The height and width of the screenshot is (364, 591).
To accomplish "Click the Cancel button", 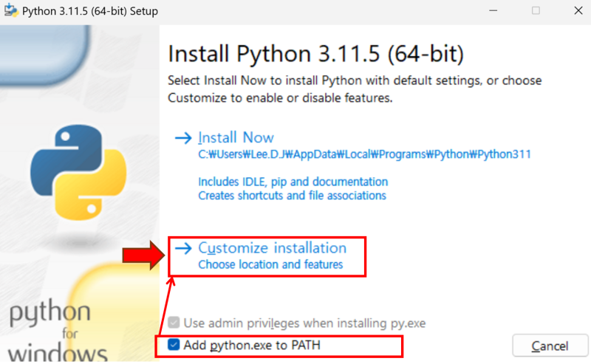I will coord(550,346).
